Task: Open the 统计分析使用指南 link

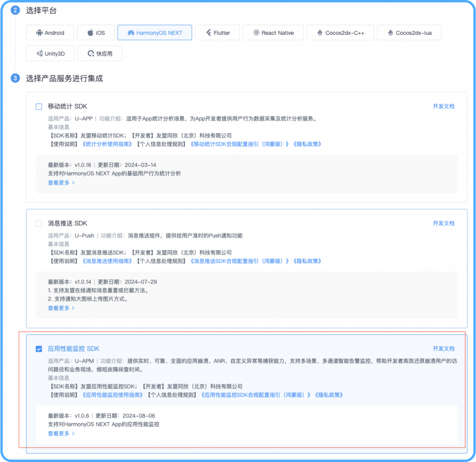Action: 107,144
